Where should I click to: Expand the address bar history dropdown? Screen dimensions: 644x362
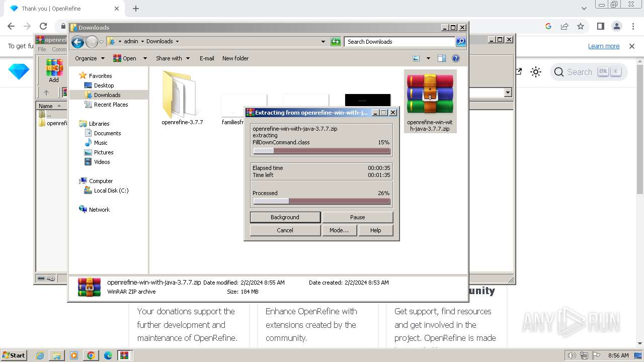323,42
